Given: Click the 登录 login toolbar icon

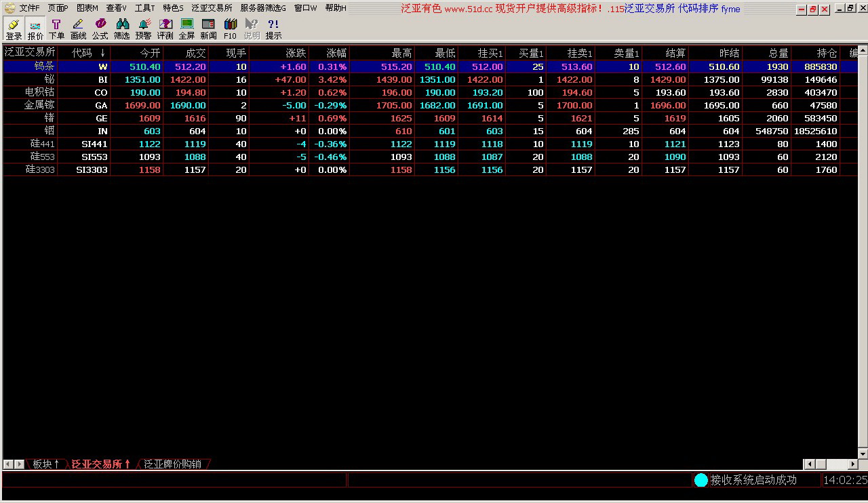Looking at the screenshot, I should (13, 29).
